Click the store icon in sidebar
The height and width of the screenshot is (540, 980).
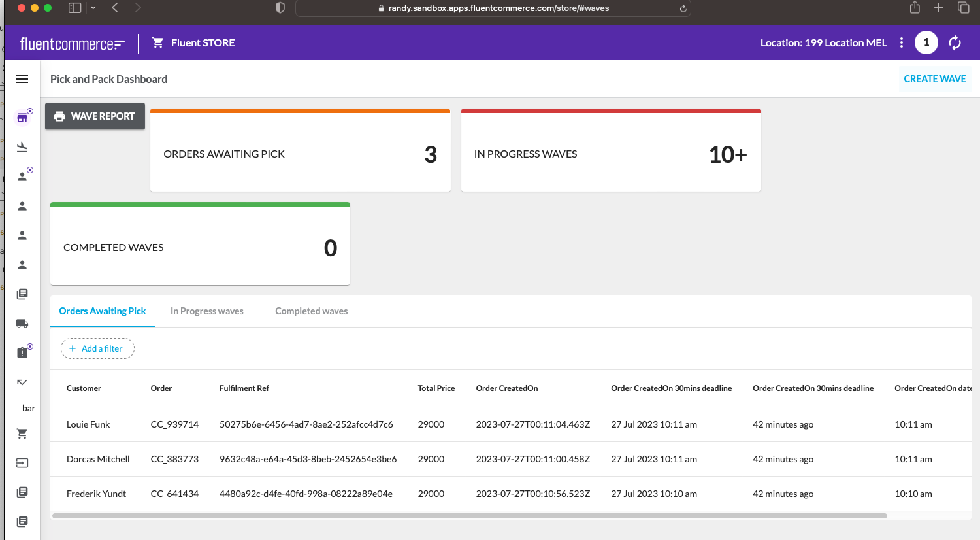click(x=22, y=118)
